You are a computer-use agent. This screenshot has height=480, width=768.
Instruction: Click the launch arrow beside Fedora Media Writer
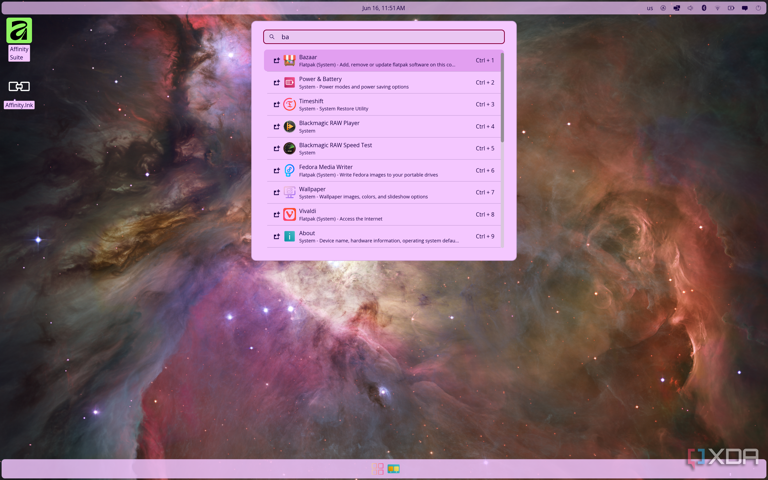pos(276,170)
